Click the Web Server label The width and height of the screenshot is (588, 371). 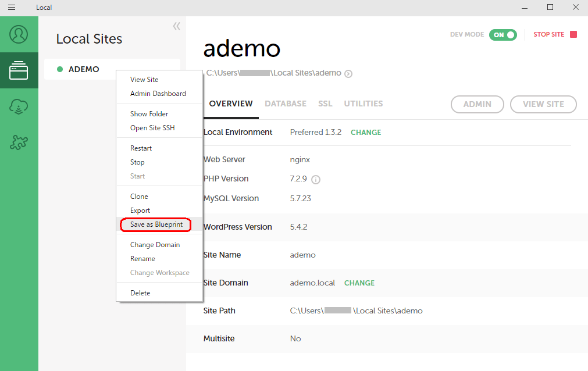[x=224, y=160]
